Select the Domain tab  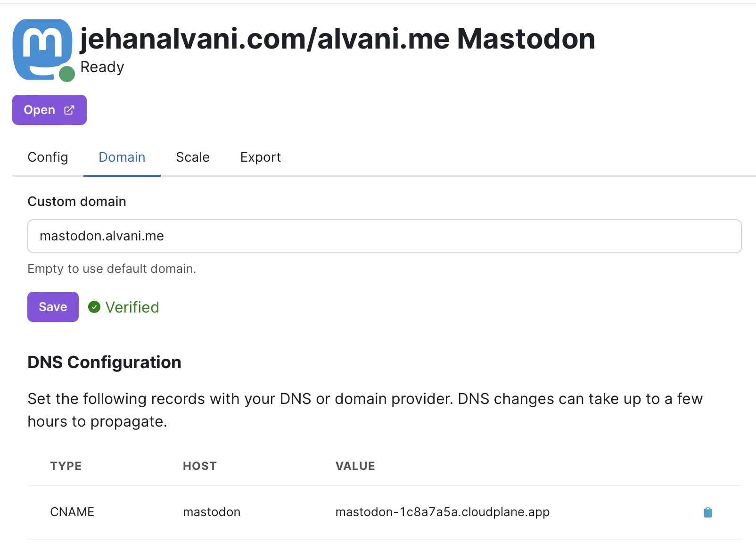click(x=122, y=157)
